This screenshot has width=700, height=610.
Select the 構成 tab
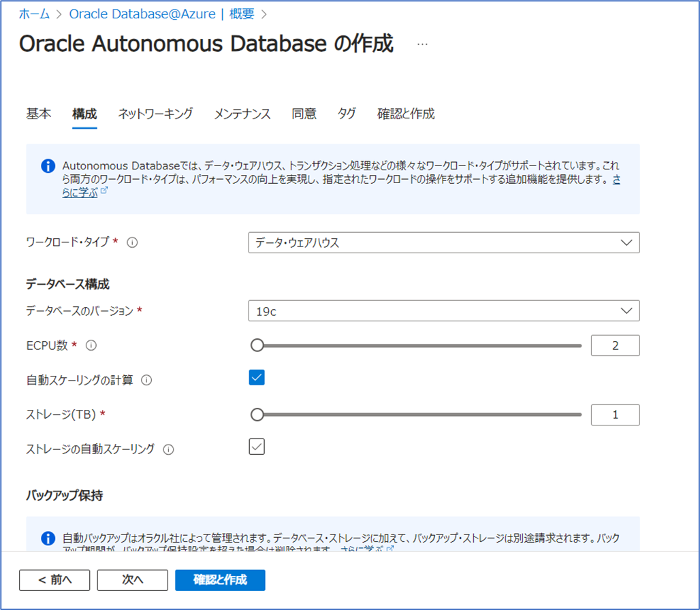[x=84, y=114]
